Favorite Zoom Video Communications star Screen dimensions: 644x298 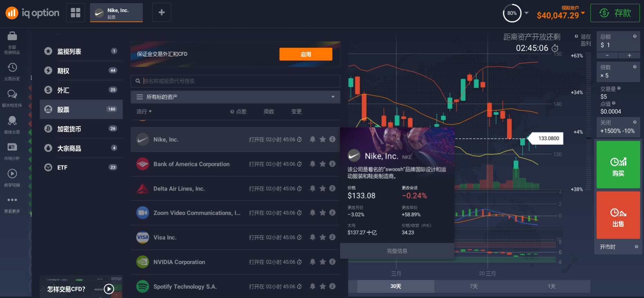pos(323,213)
